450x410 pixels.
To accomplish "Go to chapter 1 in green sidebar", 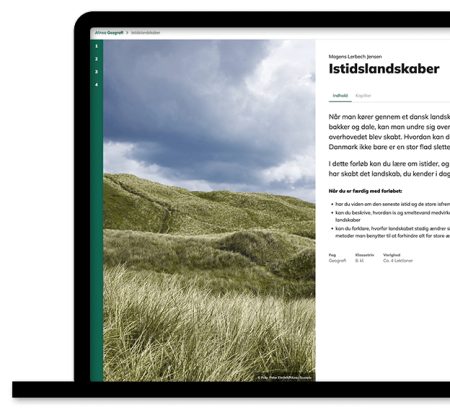I will tap(96, 46).
